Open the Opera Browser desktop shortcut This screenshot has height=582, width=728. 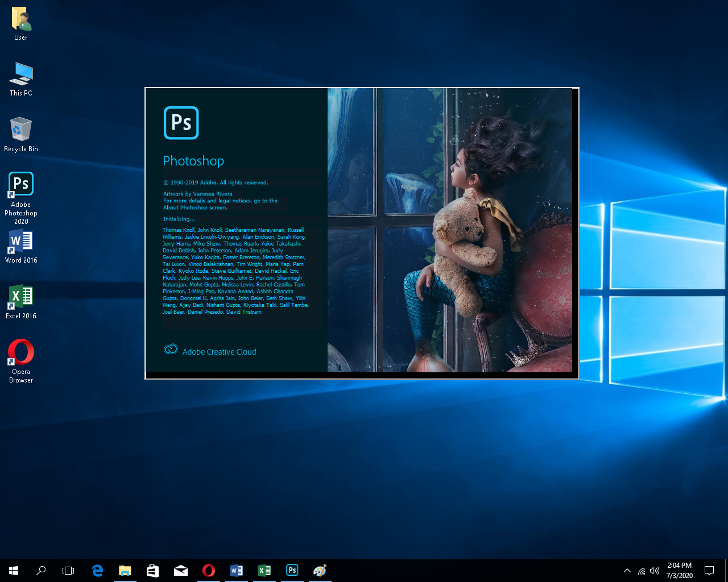click(x=21, y=352)
